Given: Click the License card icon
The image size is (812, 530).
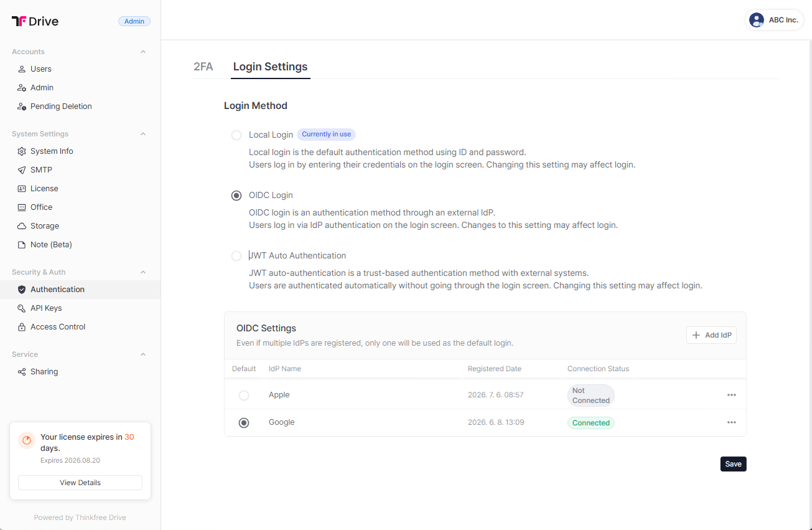Looking at the screenshot, I should [22, 189].
